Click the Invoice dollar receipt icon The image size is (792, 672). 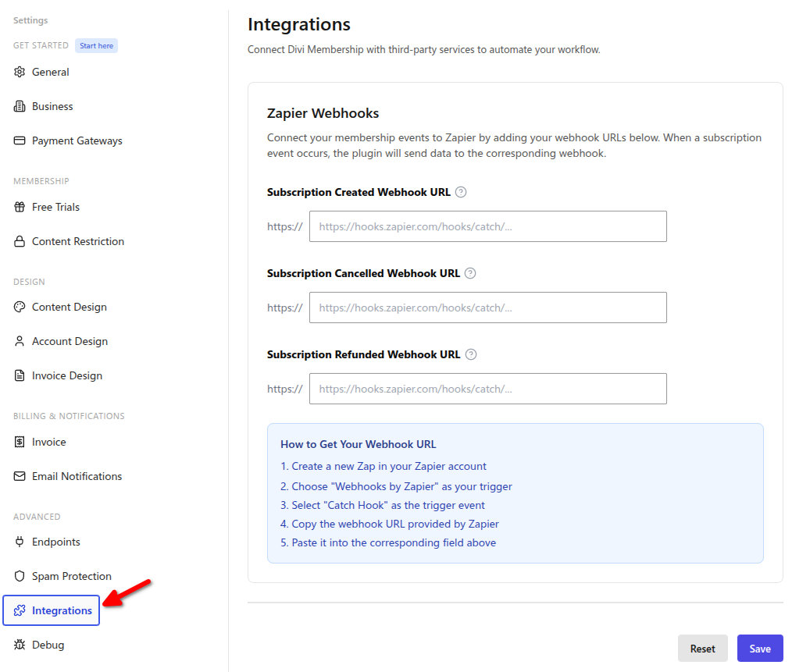(20, 442)
